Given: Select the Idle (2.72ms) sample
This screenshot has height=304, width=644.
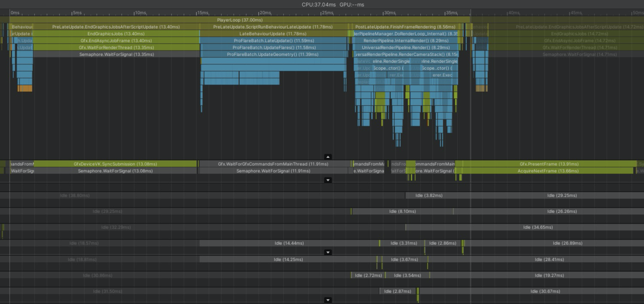Looking at the screenshot, I should (369, 276).
